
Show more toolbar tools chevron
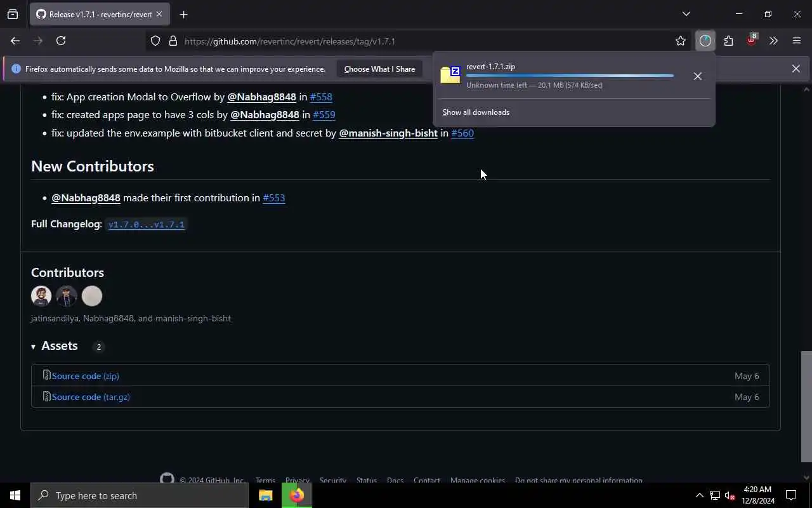click(x=773, y=41)
